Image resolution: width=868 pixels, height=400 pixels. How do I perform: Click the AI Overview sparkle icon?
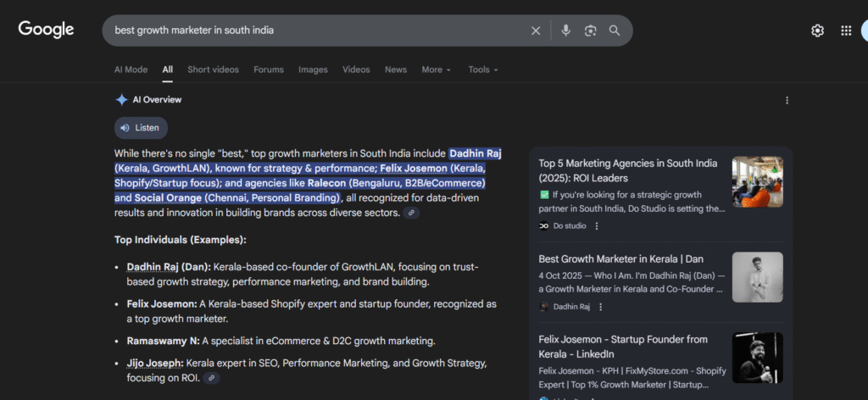pos(121,100)
